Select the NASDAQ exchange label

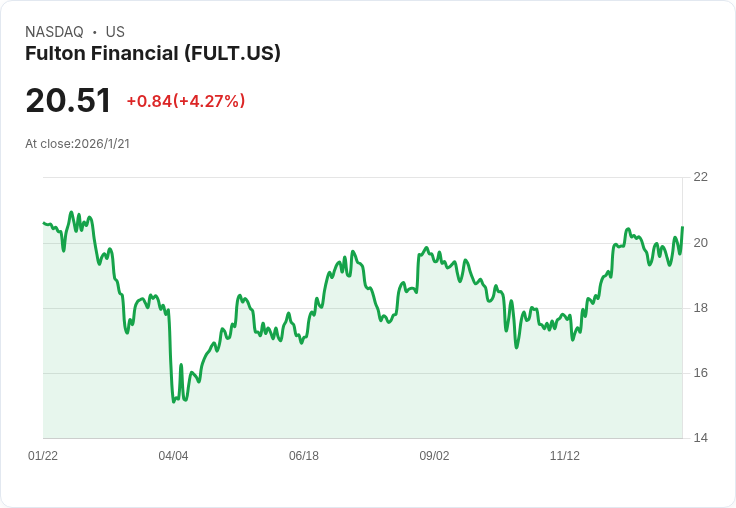(54, 32)
